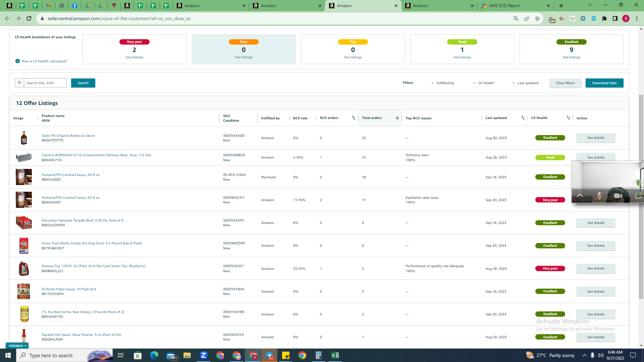This screenshot has width=644, height=362.
Task: See details for Gravy Train listing
Action: (596, 246)
